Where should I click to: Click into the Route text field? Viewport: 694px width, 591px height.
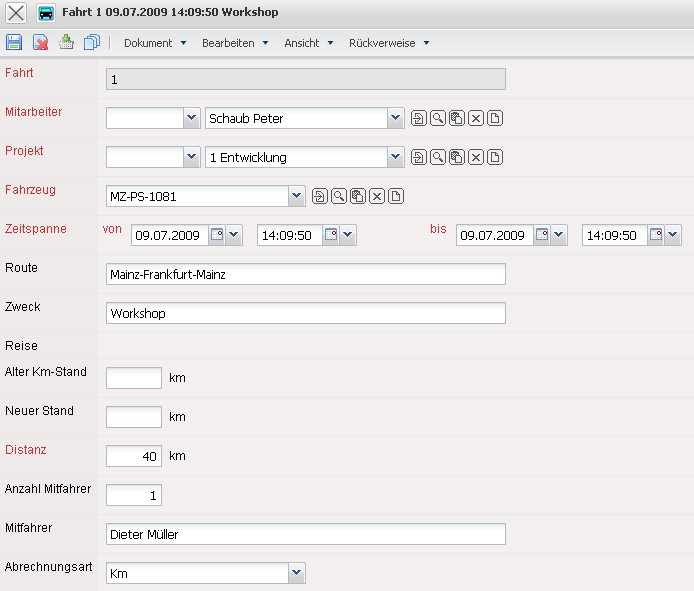click(x=305, y=274)
